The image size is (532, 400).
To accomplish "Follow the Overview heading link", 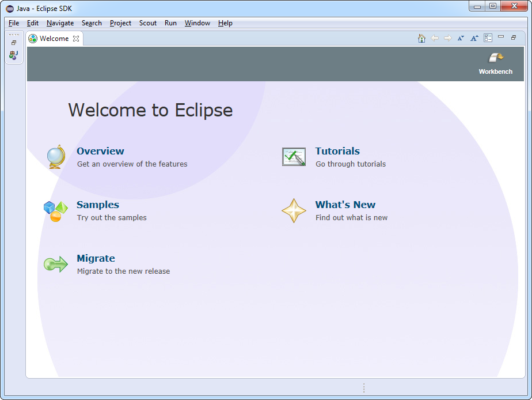I will 100,151.
